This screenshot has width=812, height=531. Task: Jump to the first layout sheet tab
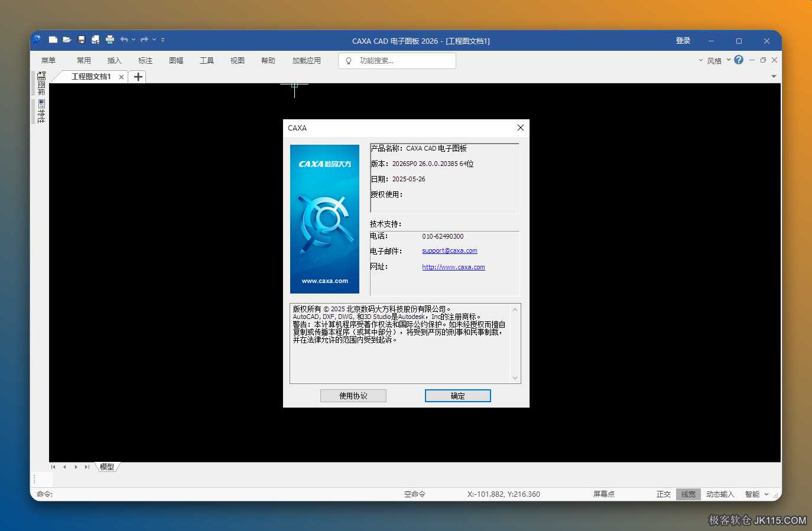tap(53, 467)
